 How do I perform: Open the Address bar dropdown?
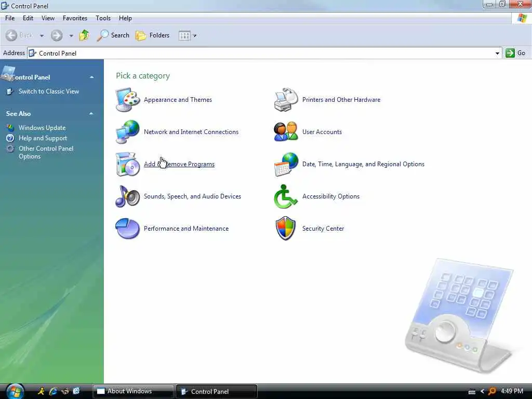[x=497, y=54]
